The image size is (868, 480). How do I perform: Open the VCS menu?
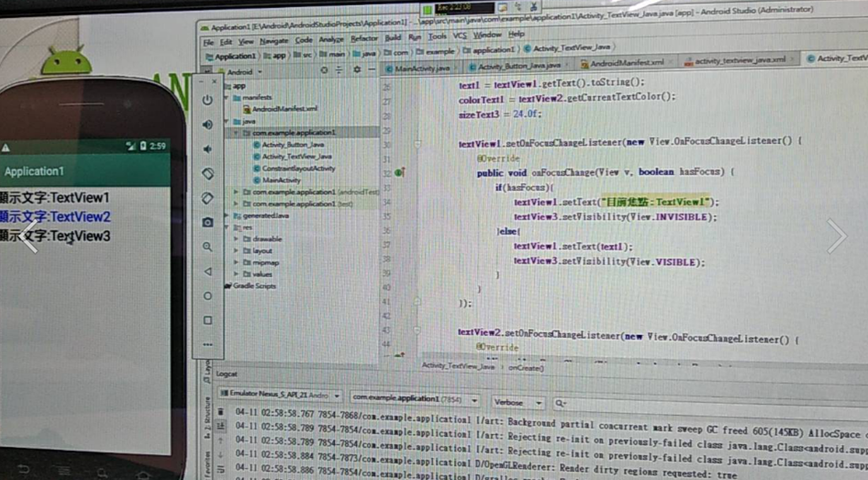460,36
